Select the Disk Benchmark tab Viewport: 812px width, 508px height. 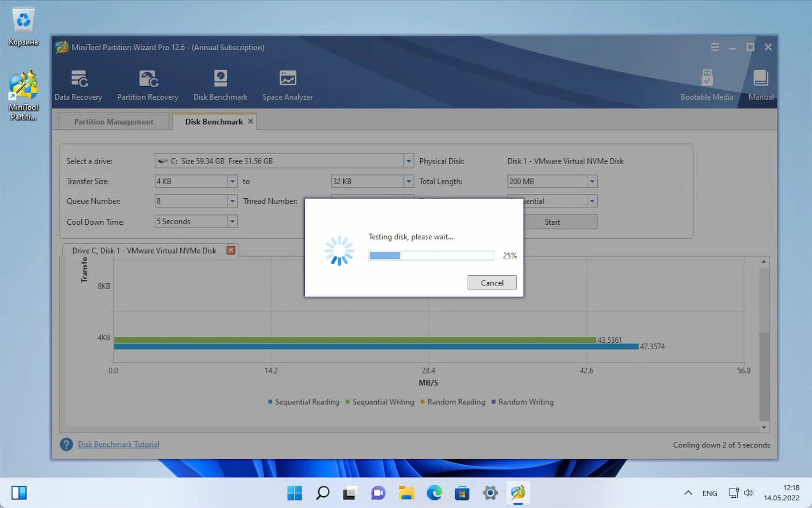[x=214, y=121]
